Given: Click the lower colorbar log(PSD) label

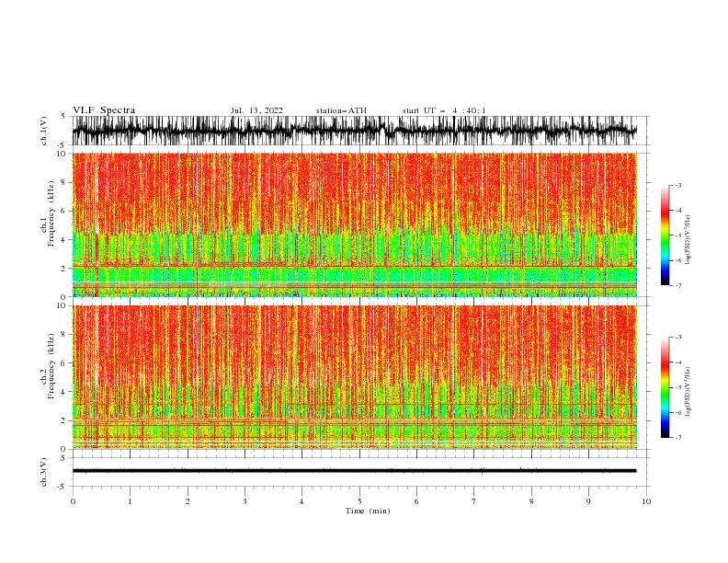Looking at the screenshot, I should click(688, 392).
